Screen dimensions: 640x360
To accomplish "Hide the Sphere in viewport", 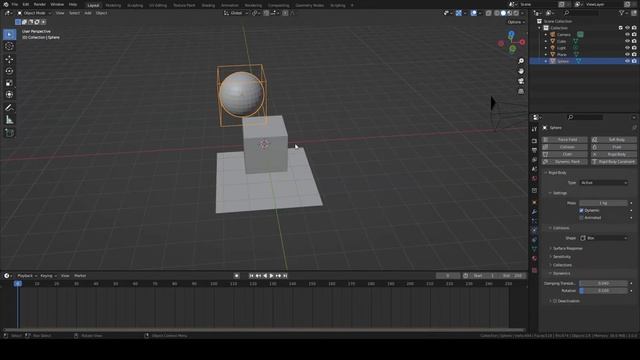I will [x=627, y=61].
